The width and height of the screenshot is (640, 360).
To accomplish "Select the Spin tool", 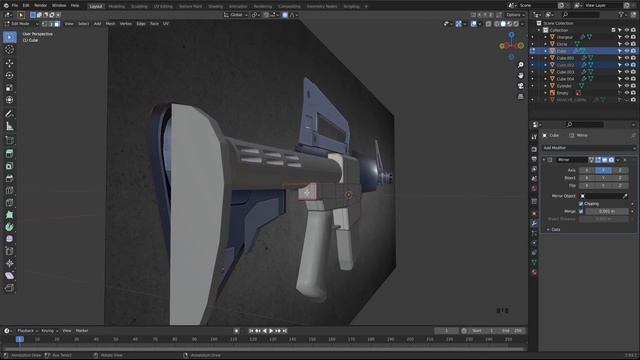I will pos(9,227).
